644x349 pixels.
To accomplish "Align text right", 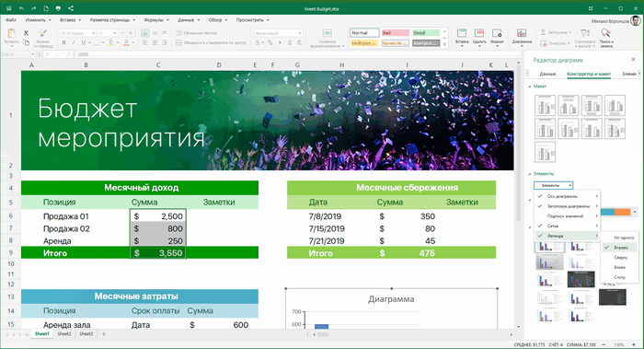I will coord(165,42).
